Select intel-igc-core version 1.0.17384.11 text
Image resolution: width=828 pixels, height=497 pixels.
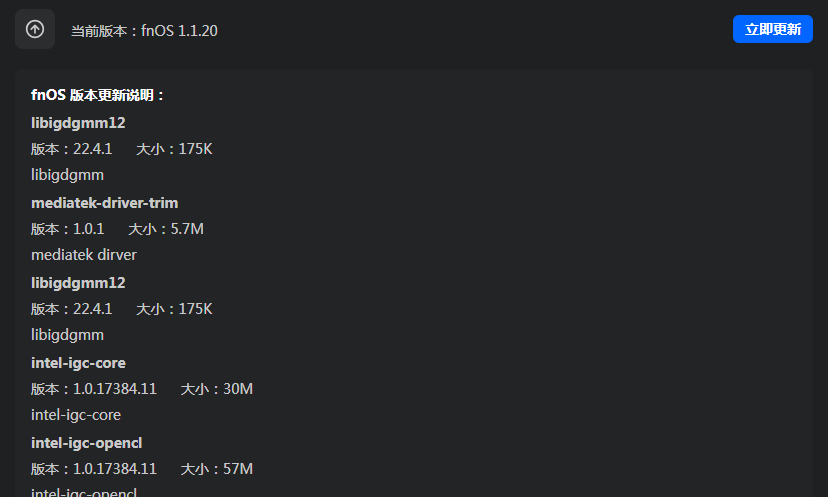coord(94,389)
